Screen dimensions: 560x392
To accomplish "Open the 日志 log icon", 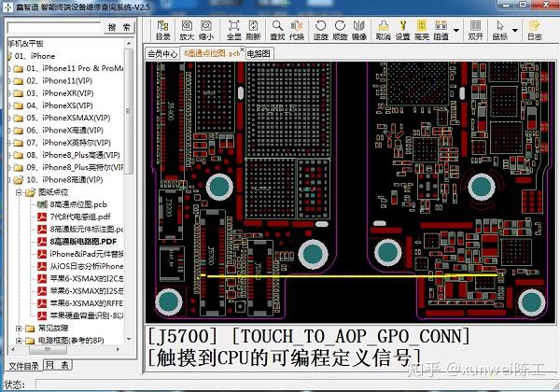I will [535, 30].
